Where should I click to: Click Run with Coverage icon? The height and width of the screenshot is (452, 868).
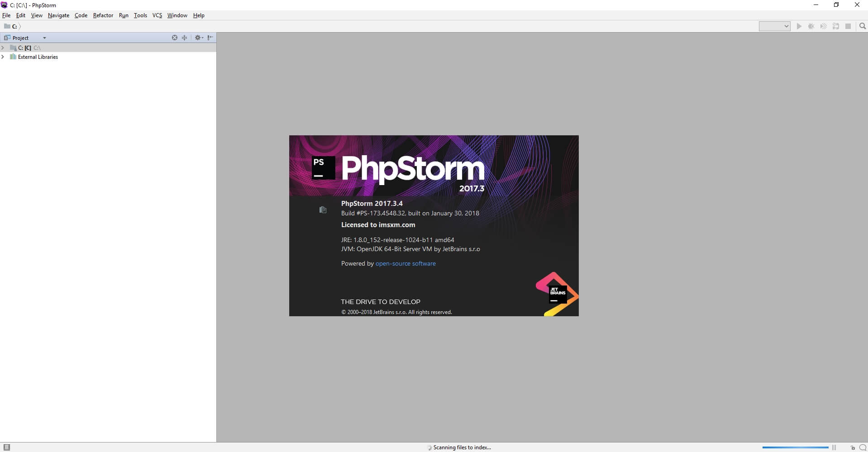(824, 26)
